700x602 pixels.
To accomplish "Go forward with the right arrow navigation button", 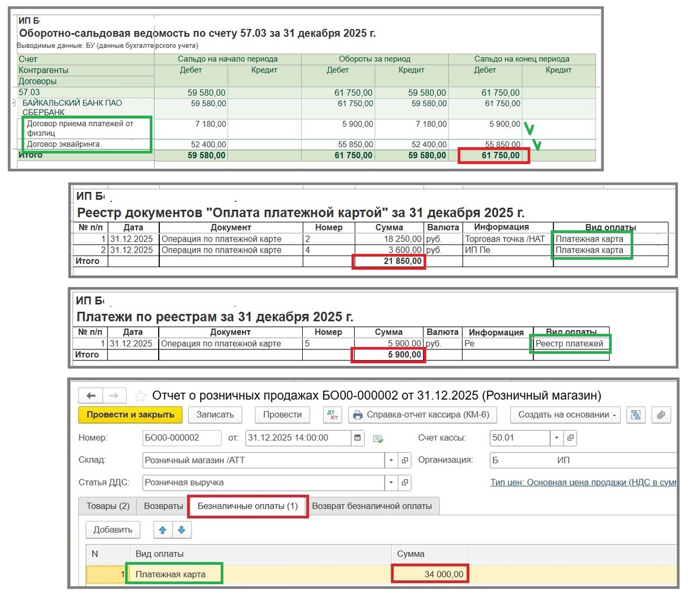I will pyautogui.click(x=114, y=395).
